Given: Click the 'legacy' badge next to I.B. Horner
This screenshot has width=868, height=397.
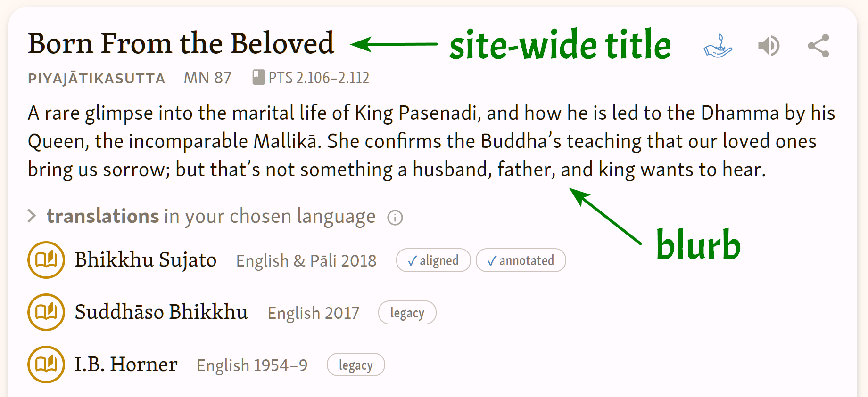Looking at the screenshot, I should pos(355,365).
